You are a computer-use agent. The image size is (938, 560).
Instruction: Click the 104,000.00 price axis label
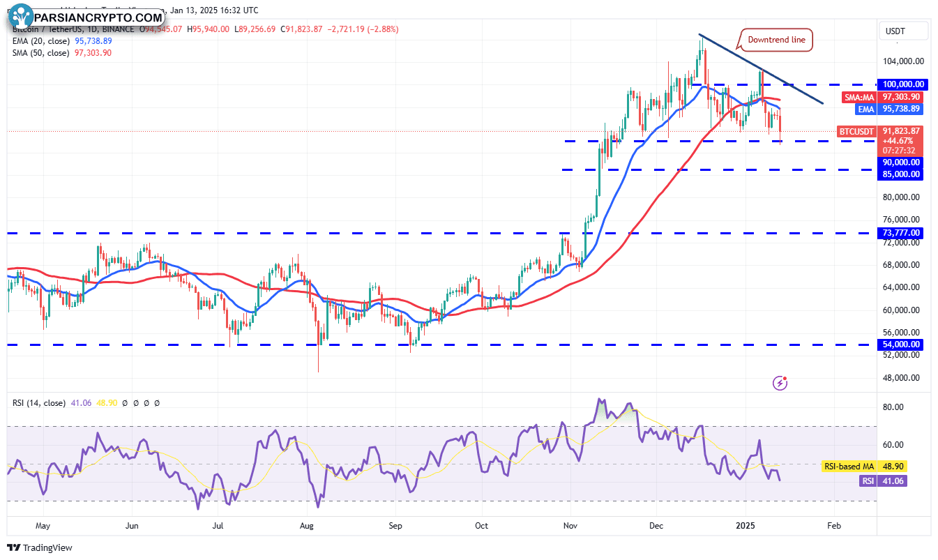click(903, 61)
